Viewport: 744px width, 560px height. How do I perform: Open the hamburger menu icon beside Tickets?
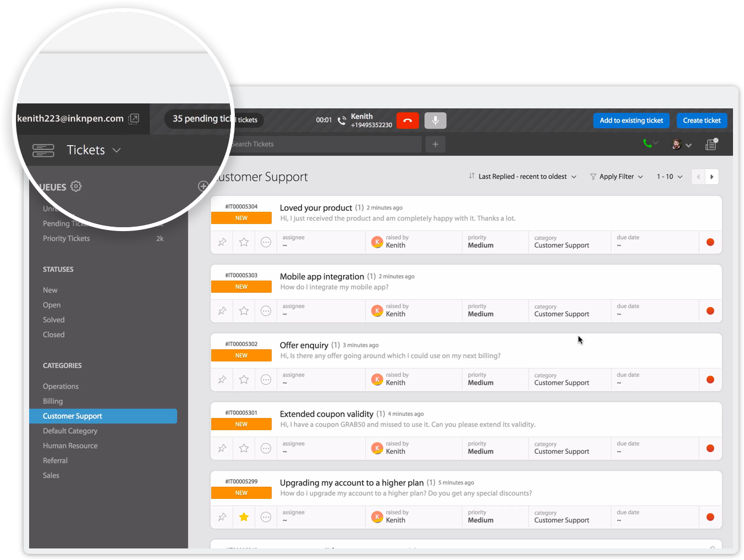click(x=43, y=150)
